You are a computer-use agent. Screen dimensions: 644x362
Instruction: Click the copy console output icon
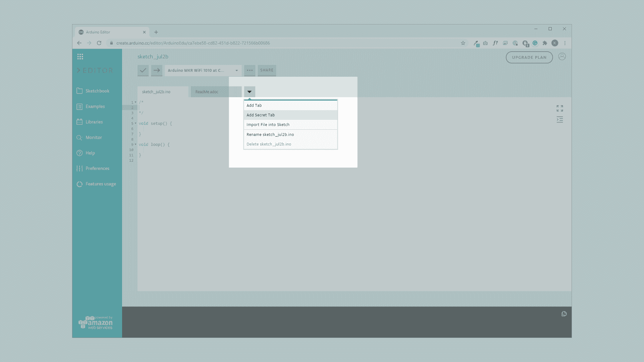(564, 314)
